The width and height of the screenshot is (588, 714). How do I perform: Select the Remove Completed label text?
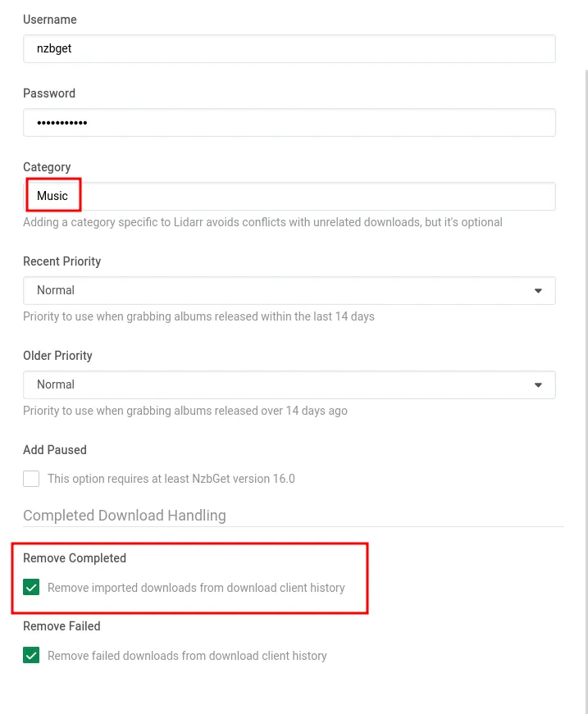point(75,558)
